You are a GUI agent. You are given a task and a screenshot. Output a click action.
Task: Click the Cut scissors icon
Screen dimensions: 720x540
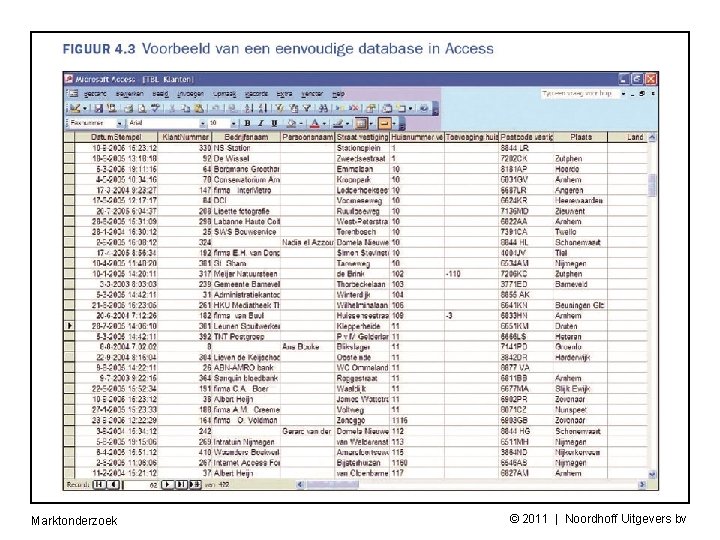pos(172,108)
